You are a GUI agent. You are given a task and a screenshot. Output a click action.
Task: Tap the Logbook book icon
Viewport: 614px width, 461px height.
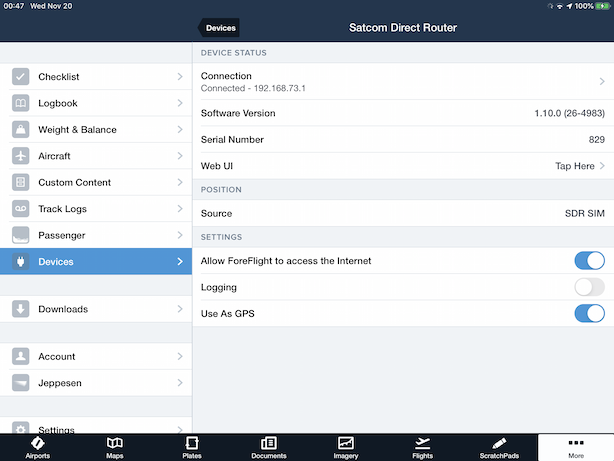20,103
